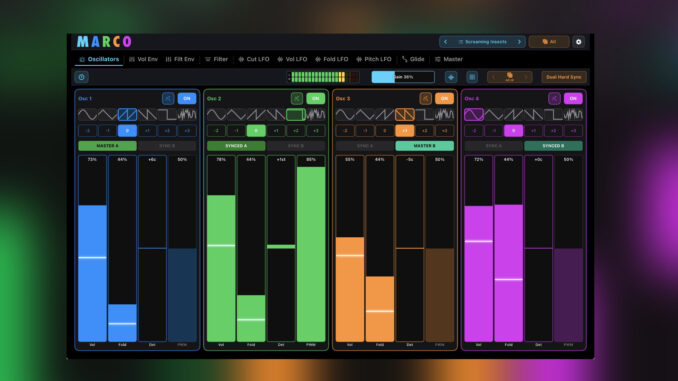This screenshot has width=678, height=381.
Task: Click the Dual Hard Sync button
Action: (563, 77)
